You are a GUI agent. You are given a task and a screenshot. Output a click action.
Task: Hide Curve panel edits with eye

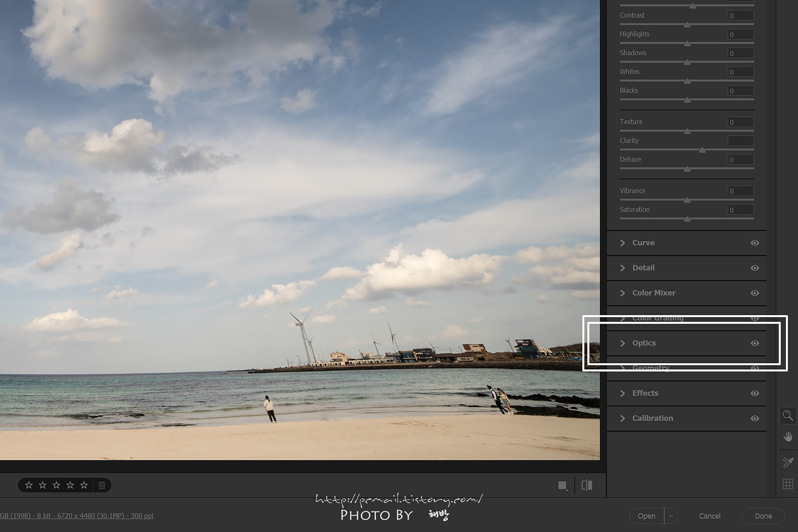coord(755,243)
